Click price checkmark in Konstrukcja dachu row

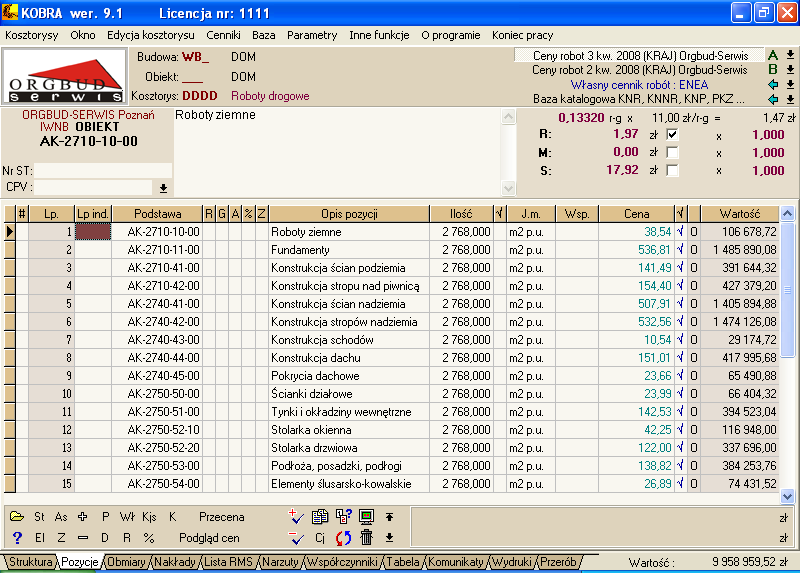click(680, 357)
